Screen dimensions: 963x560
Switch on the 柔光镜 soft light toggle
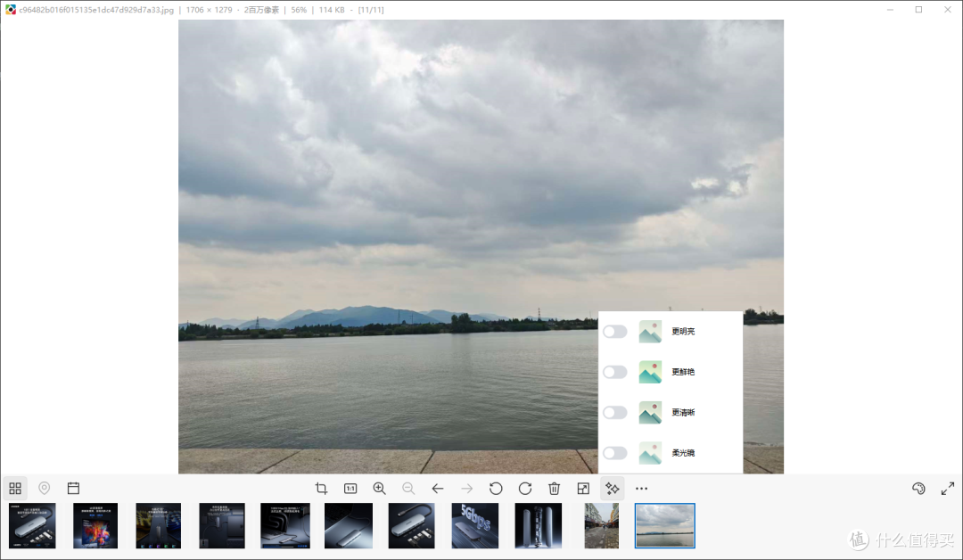tap(614, 453)
